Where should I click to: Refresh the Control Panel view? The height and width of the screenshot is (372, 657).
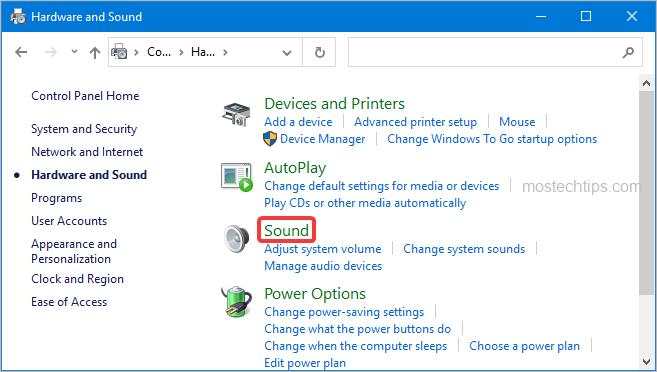coord(319,52)
